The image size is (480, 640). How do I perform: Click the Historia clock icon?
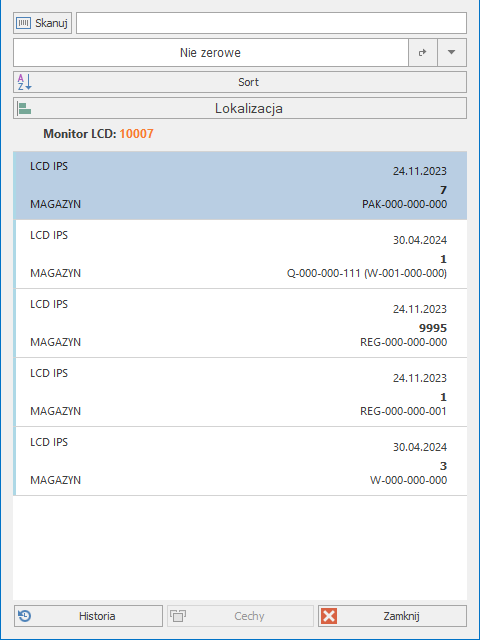point(25,616)
